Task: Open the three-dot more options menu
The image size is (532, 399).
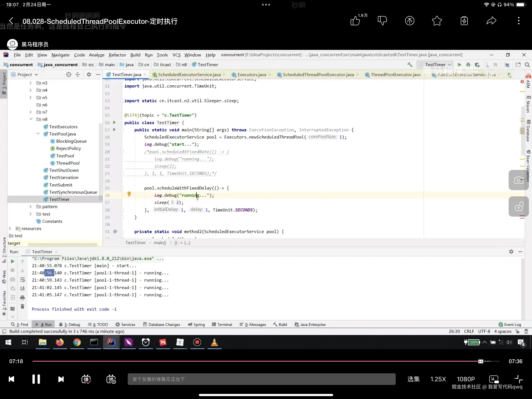Action: click(519, 21)
